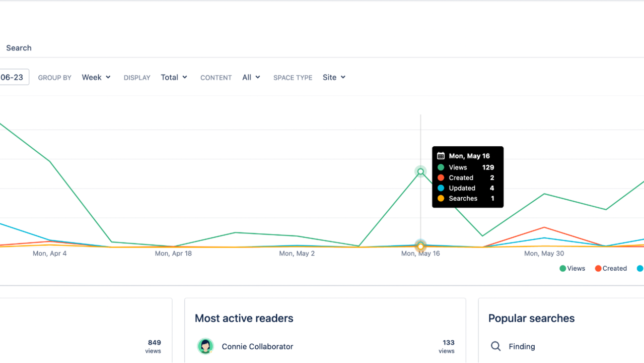This screenshot has width=644, height=363.
Task: Click Connie Collaborator's avatar picture
Action: coord(205,346)
